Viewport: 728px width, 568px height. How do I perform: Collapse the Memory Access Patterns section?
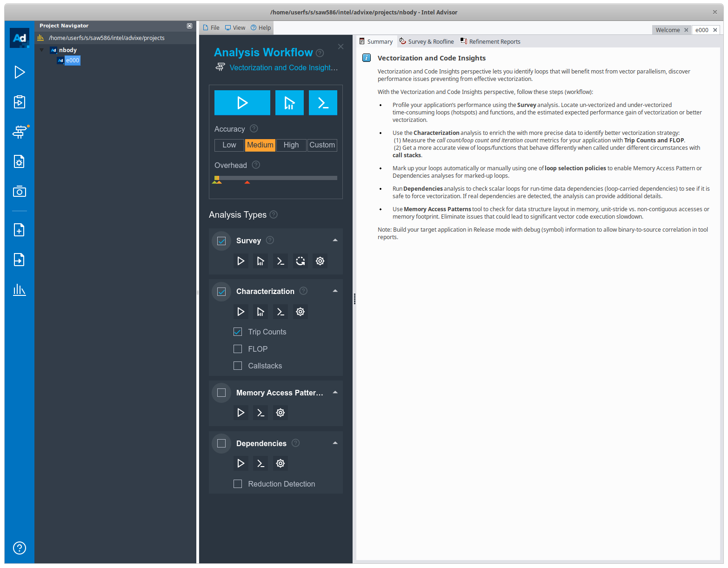(335, 392)
